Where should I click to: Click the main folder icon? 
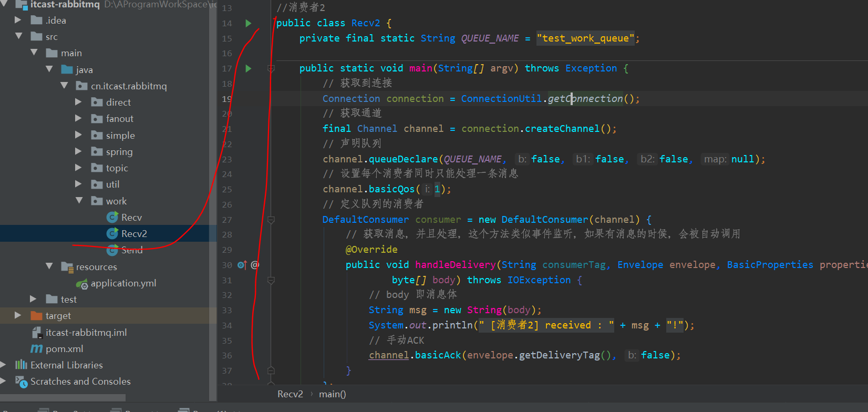pyautogui.click(x=51, y=53)
